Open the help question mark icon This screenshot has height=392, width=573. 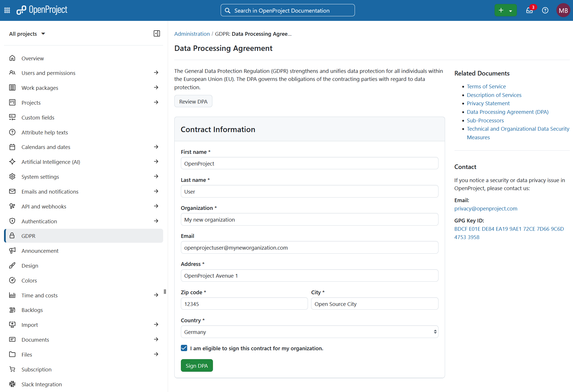pyautogui.click(x=545, y=10)
